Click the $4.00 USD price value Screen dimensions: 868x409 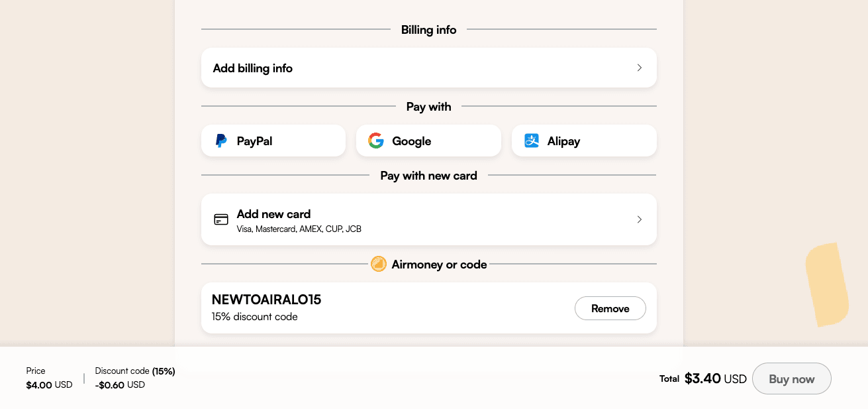tap(49, 385)
